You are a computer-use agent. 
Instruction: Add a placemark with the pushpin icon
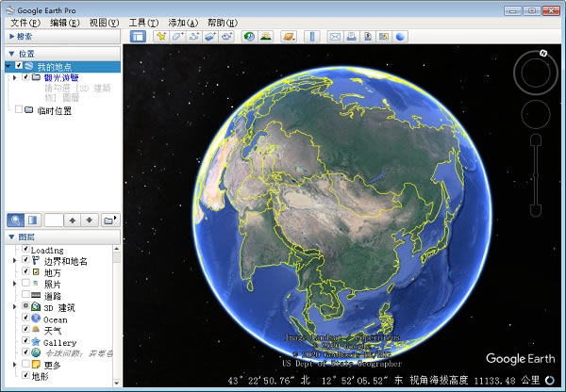pos(161,37)
